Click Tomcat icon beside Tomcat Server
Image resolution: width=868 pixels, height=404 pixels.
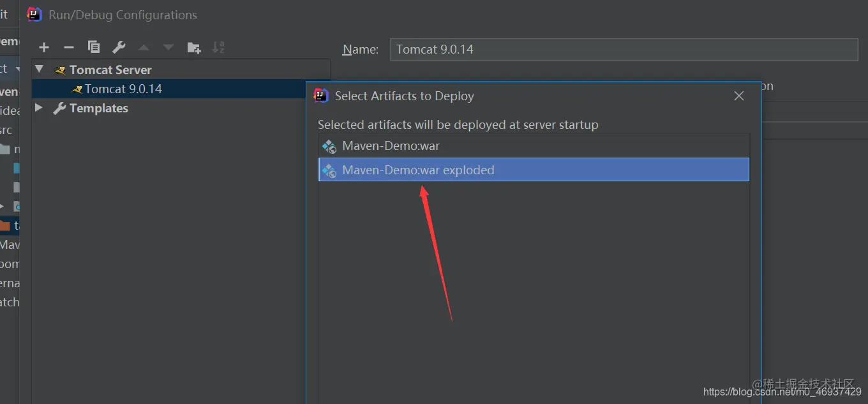[61, 70]
